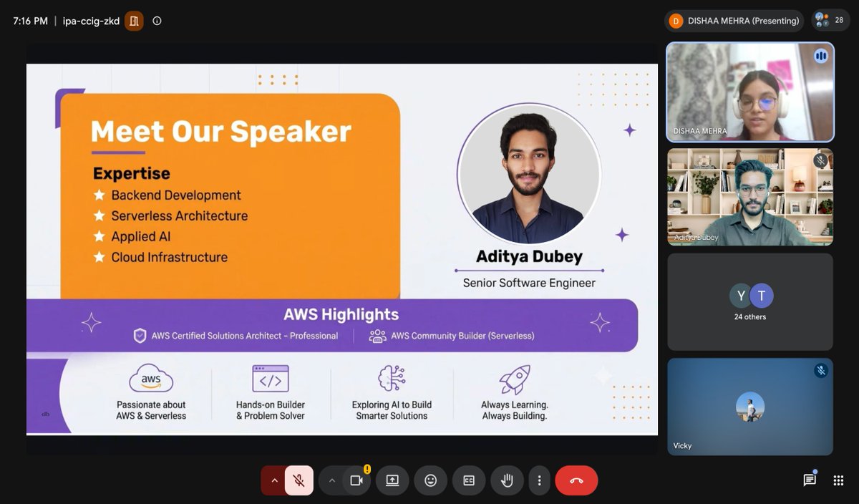Click "AWS Certified Solutions Architect – Professional" text
859x504 pixels.
245,336
